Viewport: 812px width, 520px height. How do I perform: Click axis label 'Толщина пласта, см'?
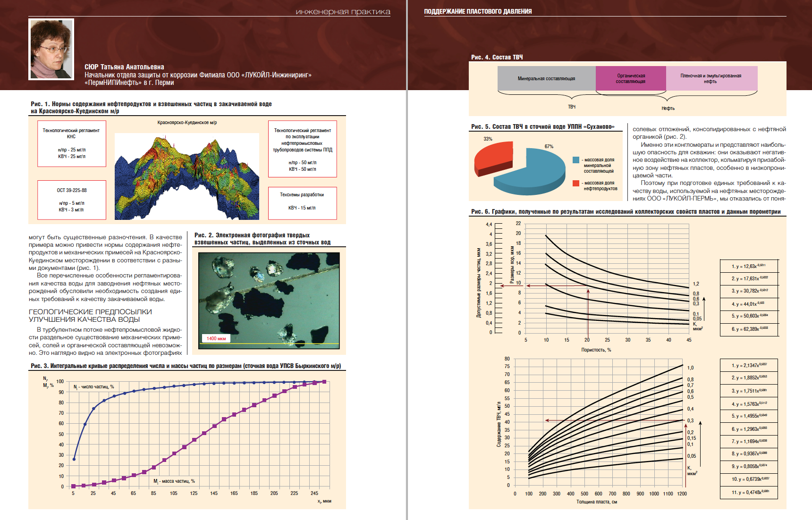[x=597, y=502]
